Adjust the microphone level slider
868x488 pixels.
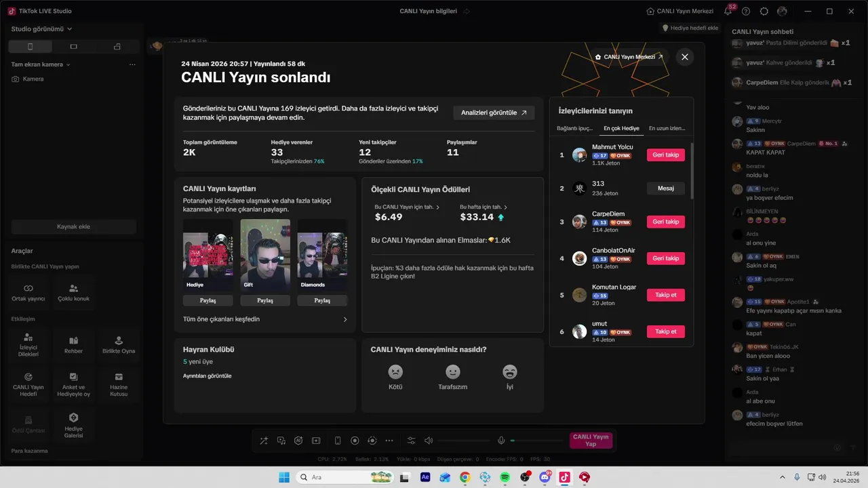pyautogui.click(x=536, y=441)
